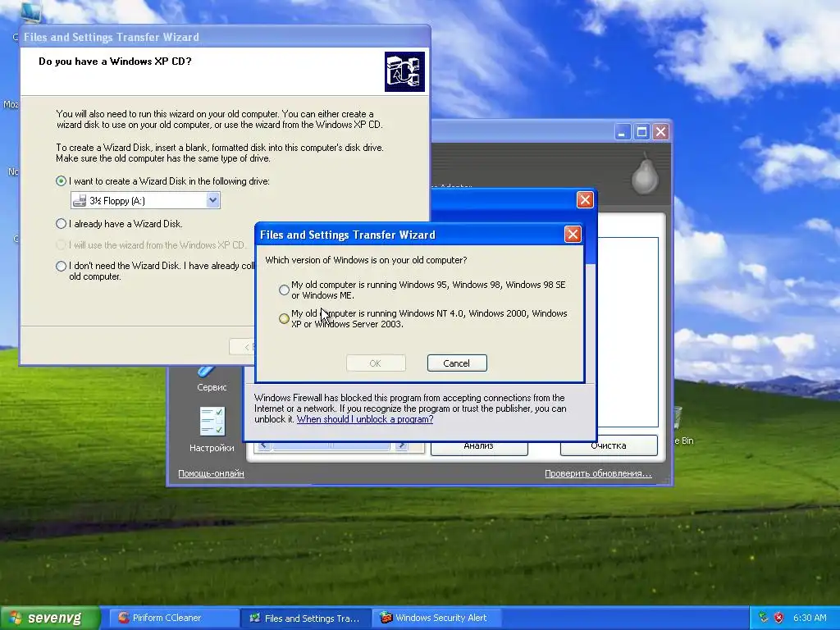Open 'When should I unblock a program?' link
This screenshot has width=840, height=630.
365,419
